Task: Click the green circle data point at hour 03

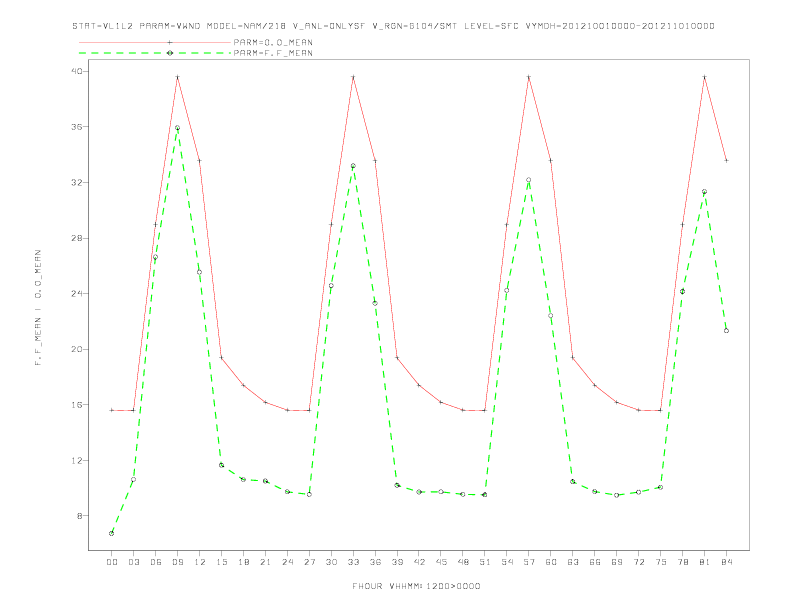Action: pos(133,479)
